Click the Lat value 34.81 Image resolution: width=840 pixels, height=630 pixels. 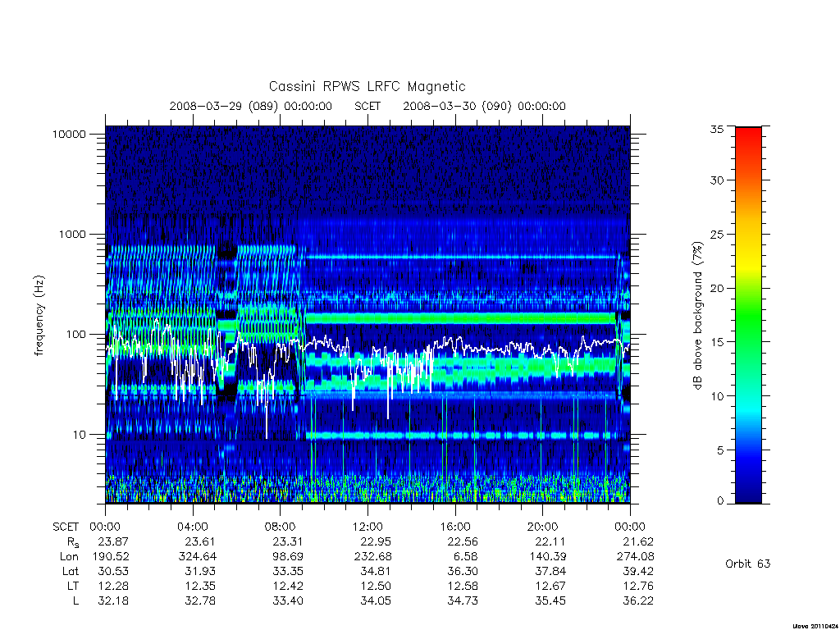[x=376, y=572]
